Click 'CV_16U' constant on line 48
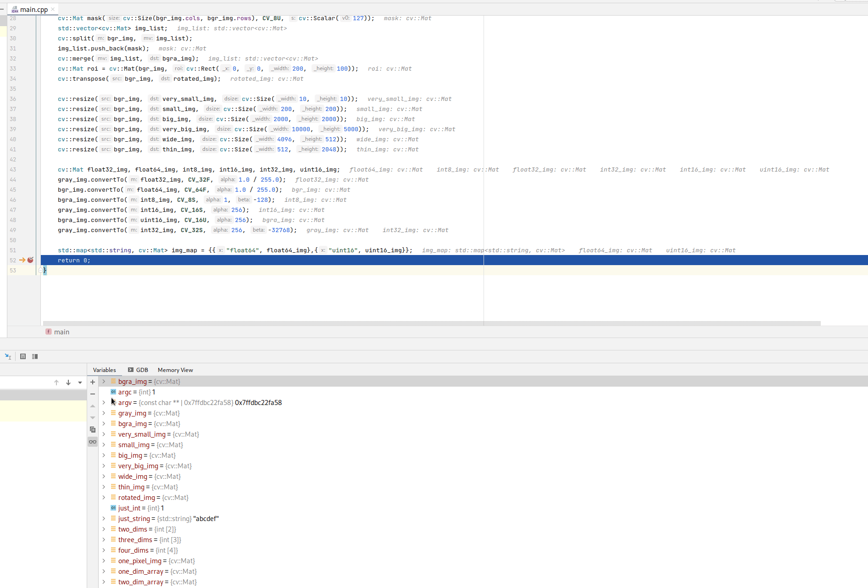The image size is (868, 588). point(195,220)
